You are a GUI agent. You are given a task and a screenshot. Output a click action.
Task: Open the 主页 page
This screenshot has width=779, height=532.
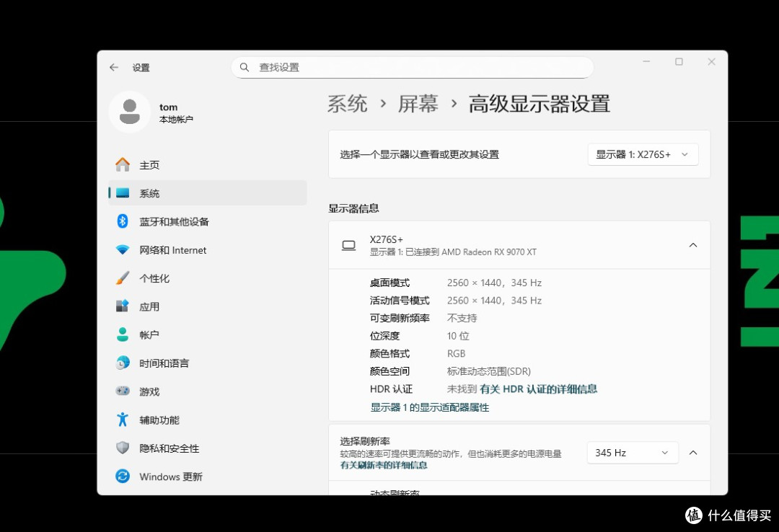click(x=208, y=164)
